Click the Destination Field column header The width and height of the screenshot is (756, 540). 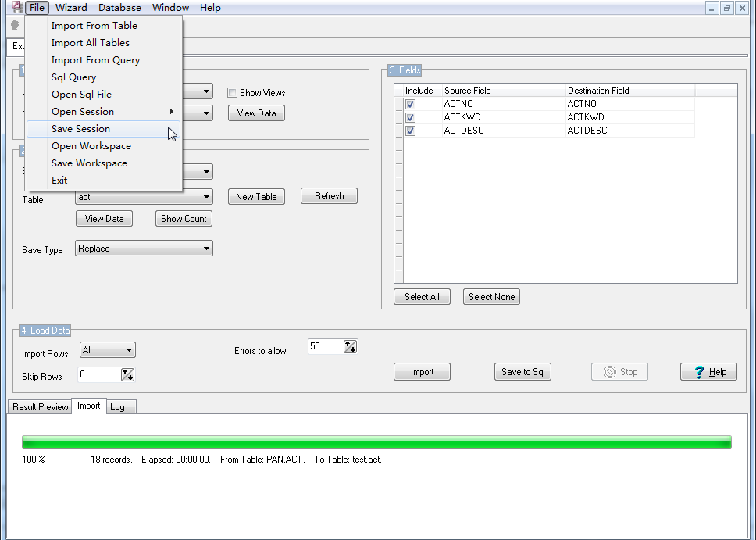630,90
